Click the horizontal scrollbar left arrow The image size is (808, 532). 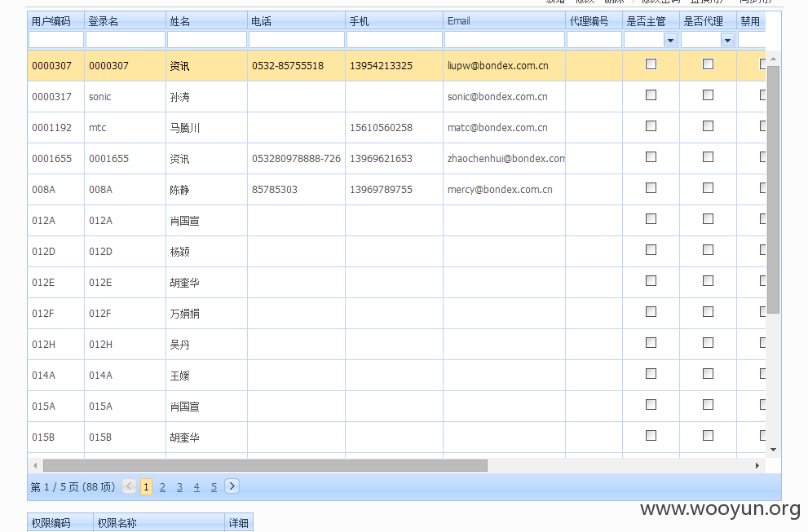pos(35,465)
